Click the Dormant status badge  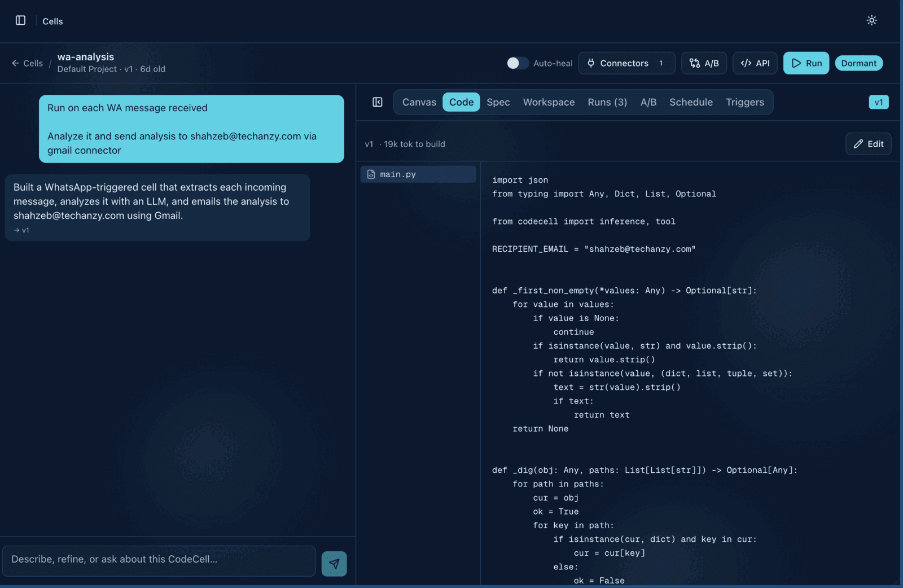(x=858, y=63)
